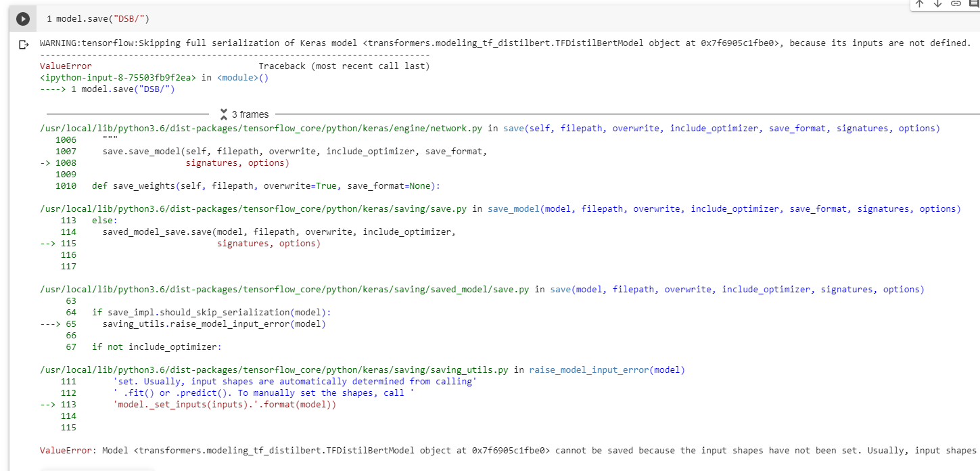The height and width of the screenshot is (471, 980).
Task: Open the ipython-input-8-75503fb9f2ea traceback link
Action: 118,78
